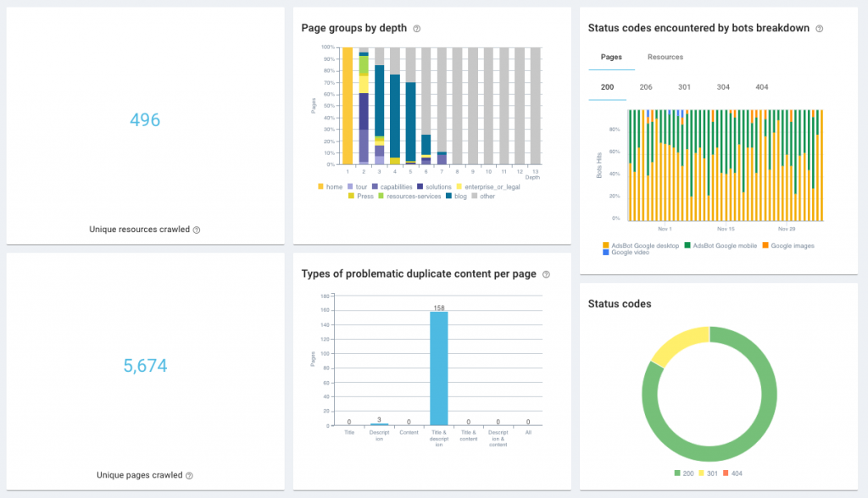Click the green 200 swatch under donut chart
The width and height of the screenshot is (868, 498).
678,473
